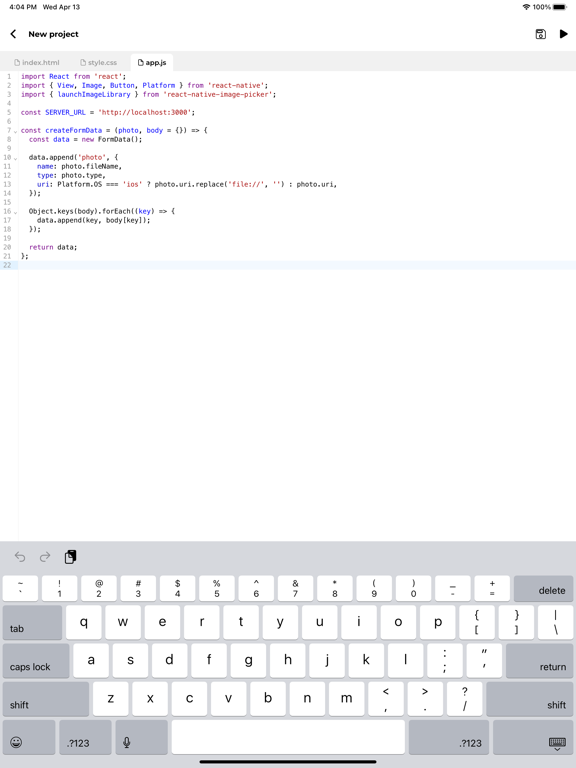576x768 pixels.
Task: Tap the underscore hyphen key
Action: [x=453, y=588]
